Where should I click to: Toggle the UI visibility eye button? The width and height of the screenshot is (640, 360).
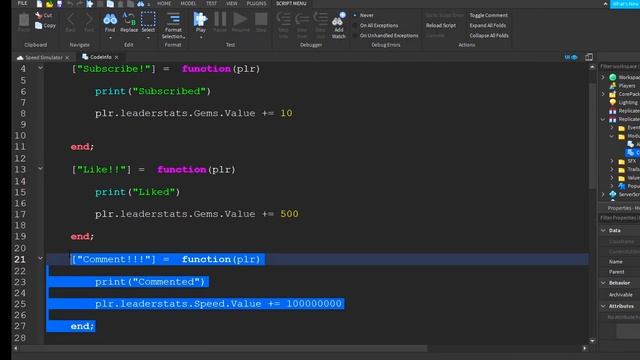click(571, 57)
